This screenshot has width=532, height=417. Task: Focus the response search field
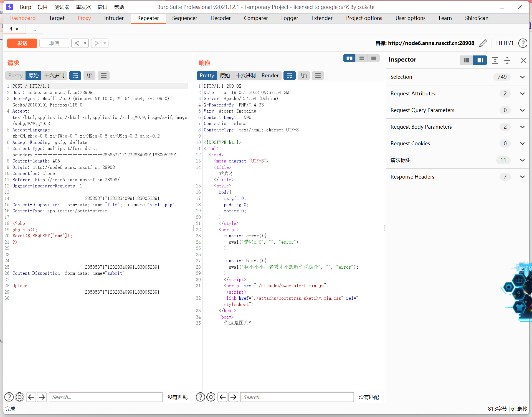(x=297, y=397)
